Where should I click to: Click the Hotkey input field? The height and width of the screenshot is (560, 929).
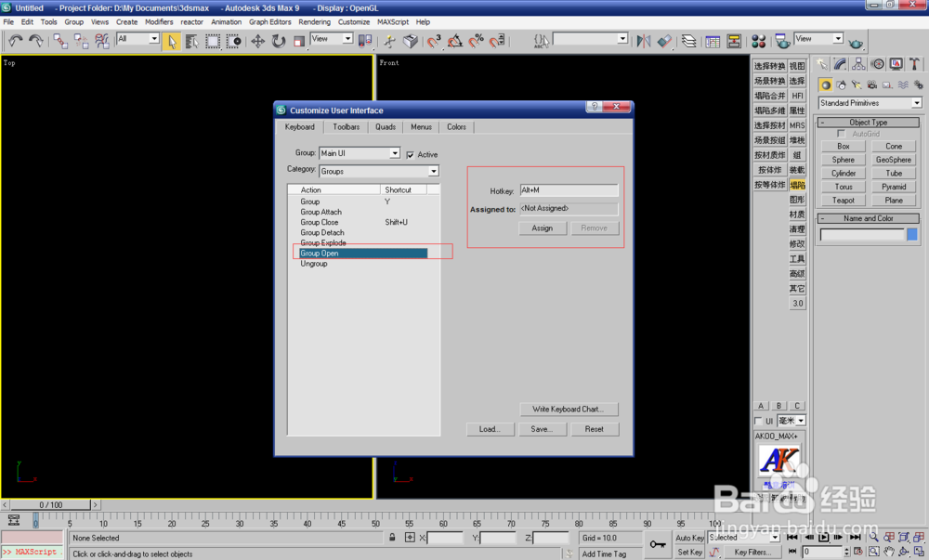coord(569,190)
